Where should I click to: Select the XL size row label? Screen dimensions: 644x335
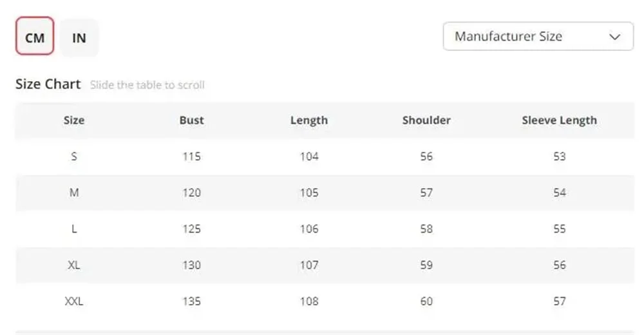(x=74, y=265)
